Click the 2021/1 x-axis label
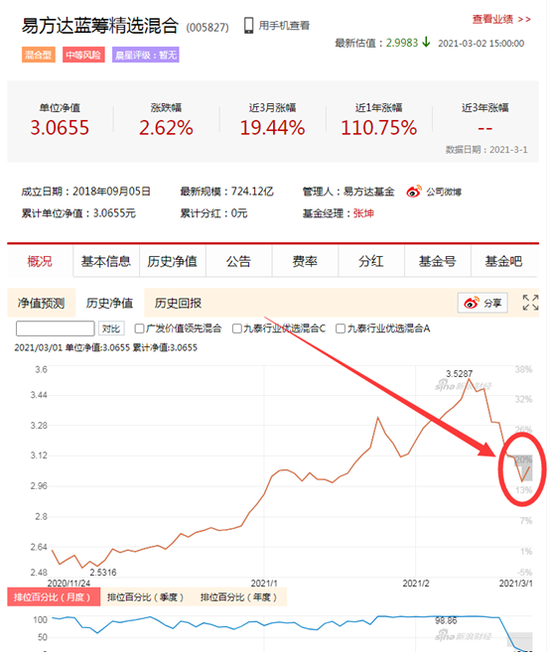The width and height of the screenshot is (550, 652). pos(264,583)
